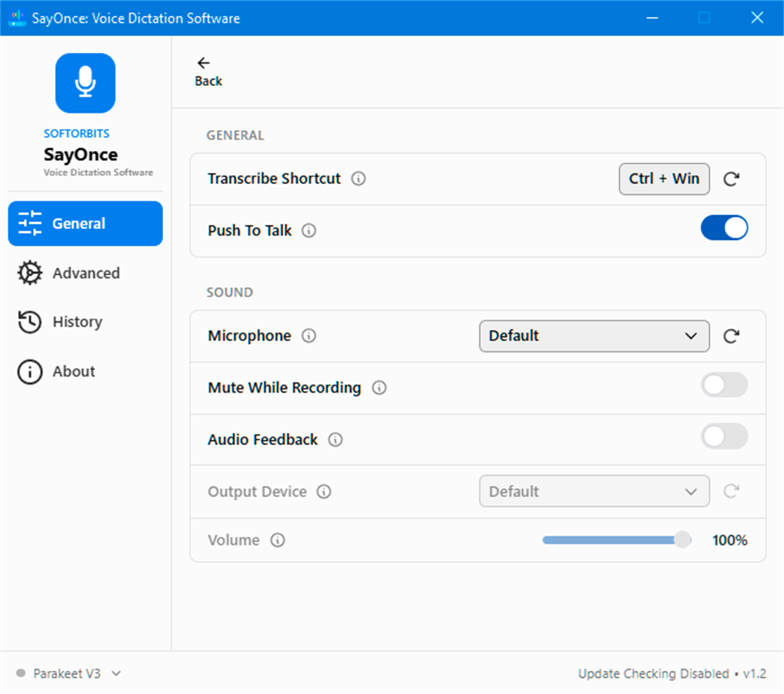784x694 pixels.
Task: Open info for Mute While Recording
Action: (380, 388)
